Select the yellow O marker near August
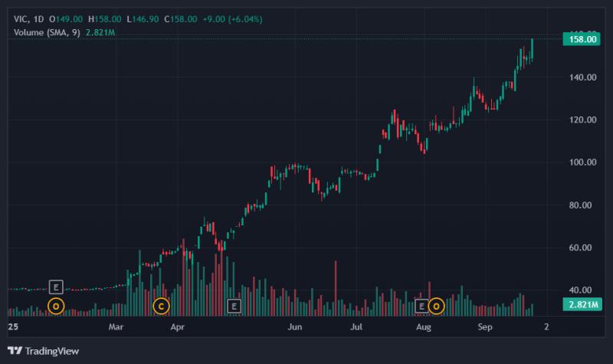The width and height of the screenshot is (613, 364). [436, 306]
